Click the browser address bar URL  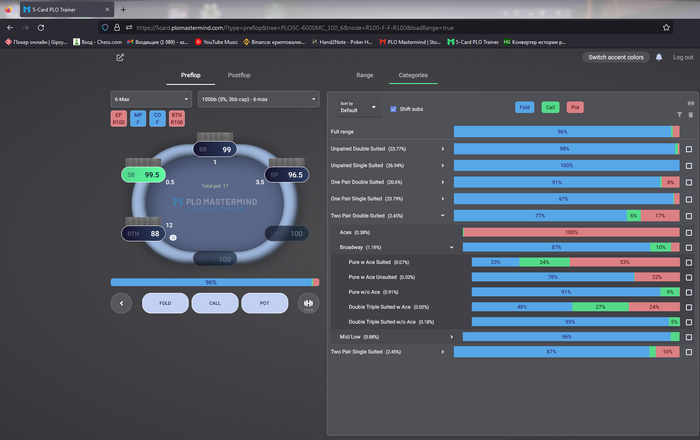coord(295,28)
